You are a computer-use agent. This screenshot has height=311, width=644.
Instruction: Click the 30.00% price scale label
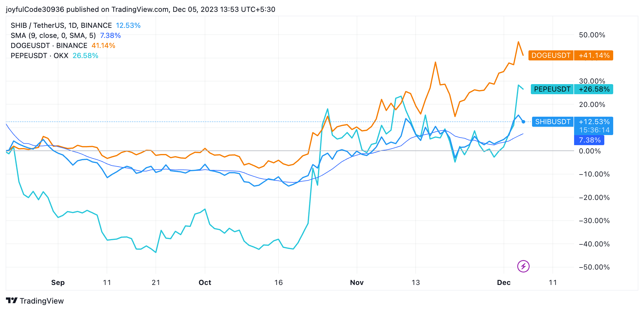click(592, 81)
